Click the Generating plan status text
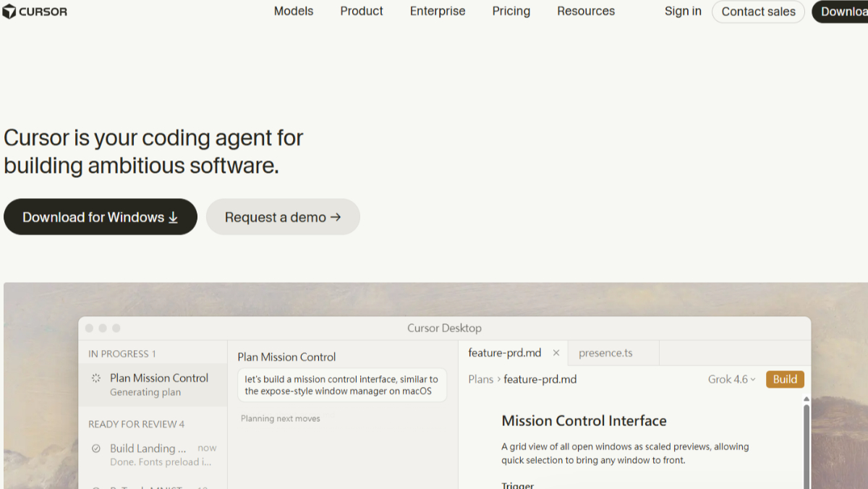The width and height of the screenshot is (868, 489). 145,392
